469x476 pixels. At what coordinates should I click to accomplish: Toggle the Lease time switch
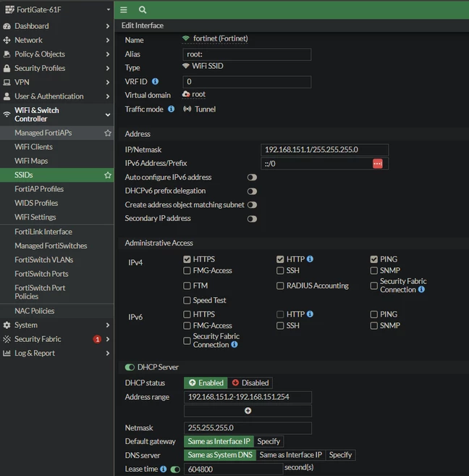[x=175, y=469]
